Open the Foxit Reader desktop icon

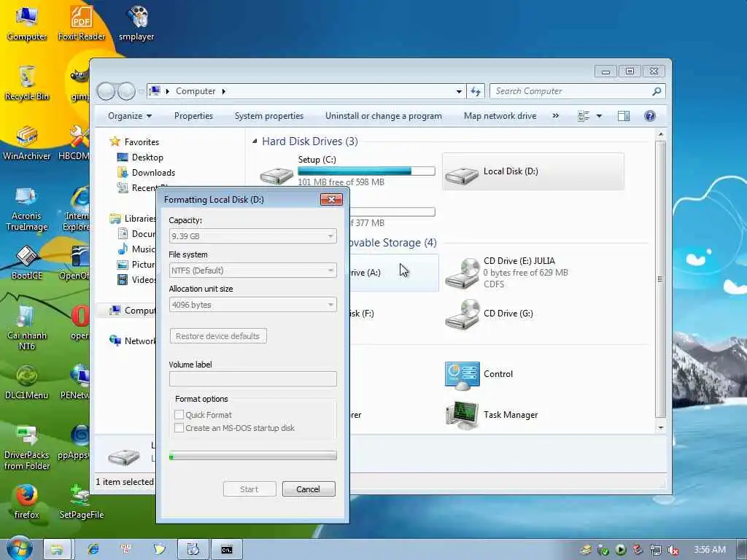click(82, 23)
